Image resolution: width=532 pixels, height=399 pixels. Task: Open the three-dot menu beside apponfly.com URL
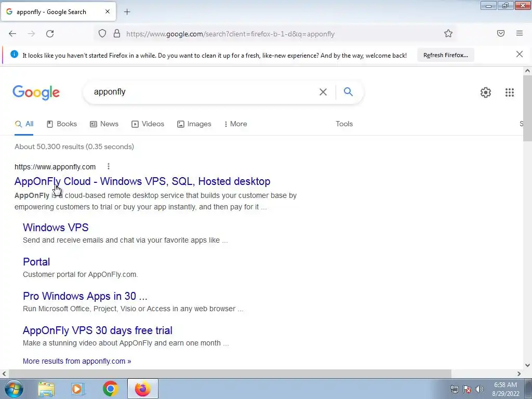(x=108, y=166)
